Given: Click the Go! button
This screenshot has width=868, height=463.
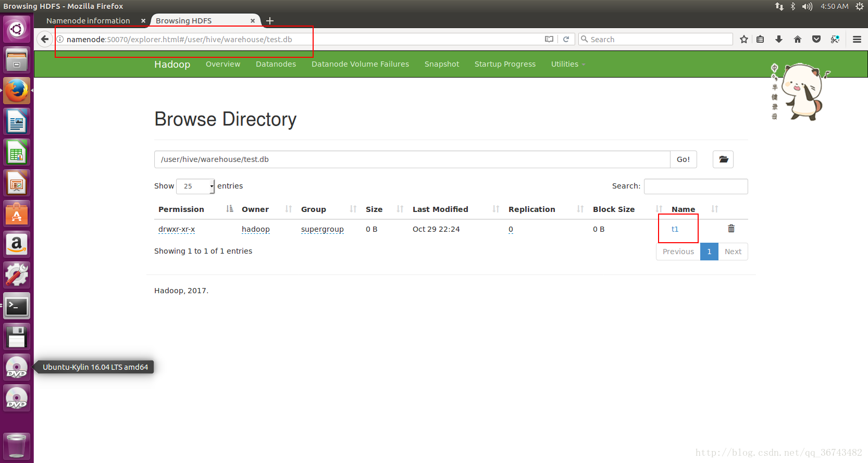Looking at the screenshot, I should coord(683,159).
